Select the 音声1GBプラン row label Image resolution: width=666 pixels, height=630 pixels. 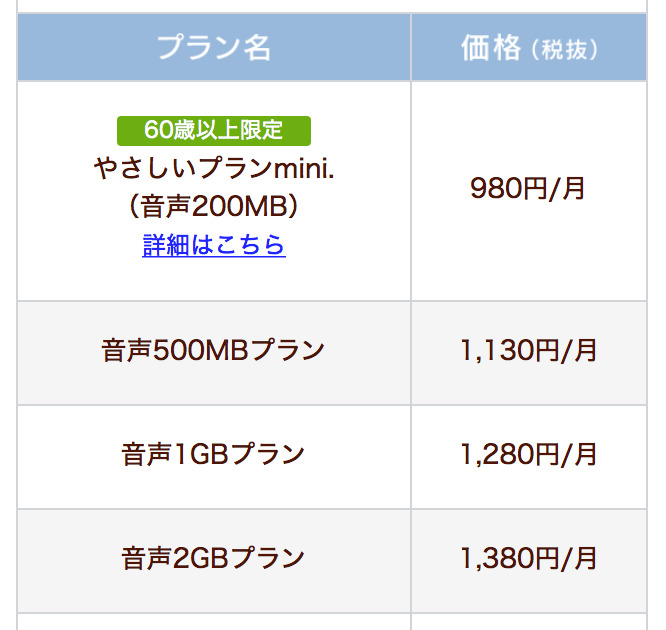coord(214,455)
